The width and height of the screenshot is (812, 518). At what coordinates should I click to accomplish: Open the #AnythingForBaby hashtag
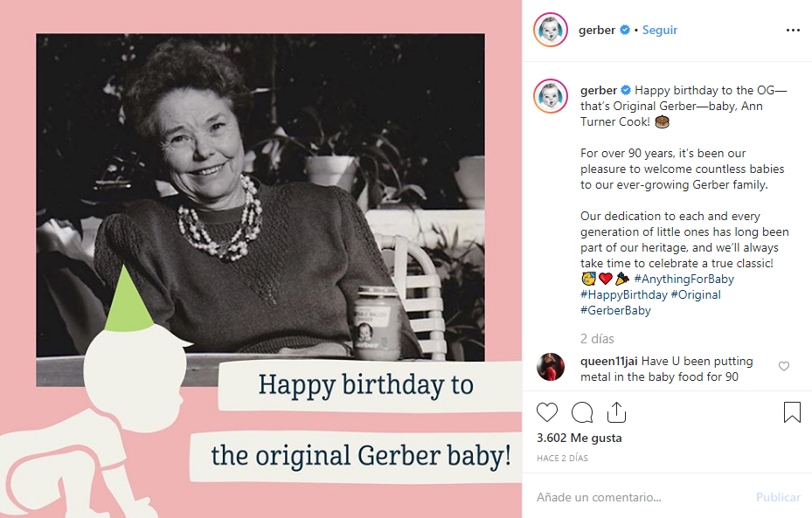tap(684, 280)
